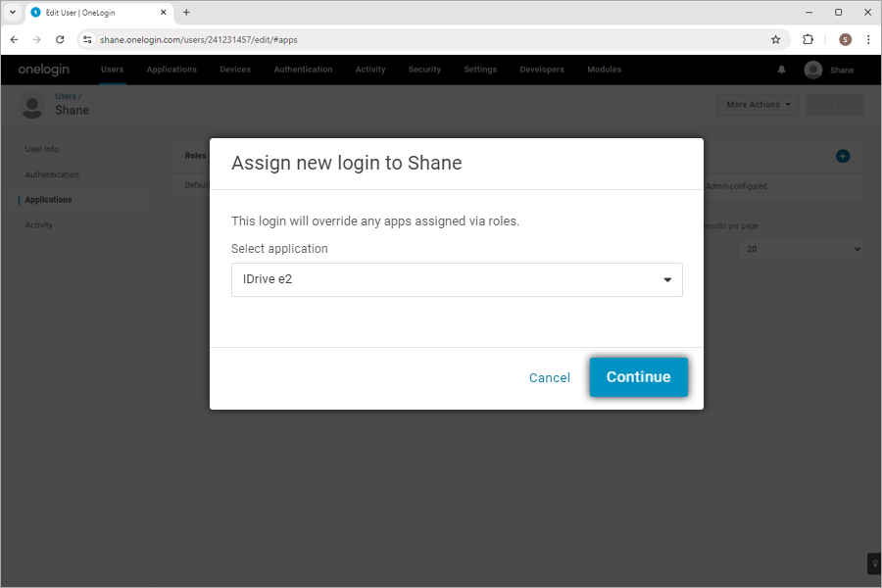Select Activity in the left sidebar
This screenshot has height=588, width=882.
tap(39, 225)
